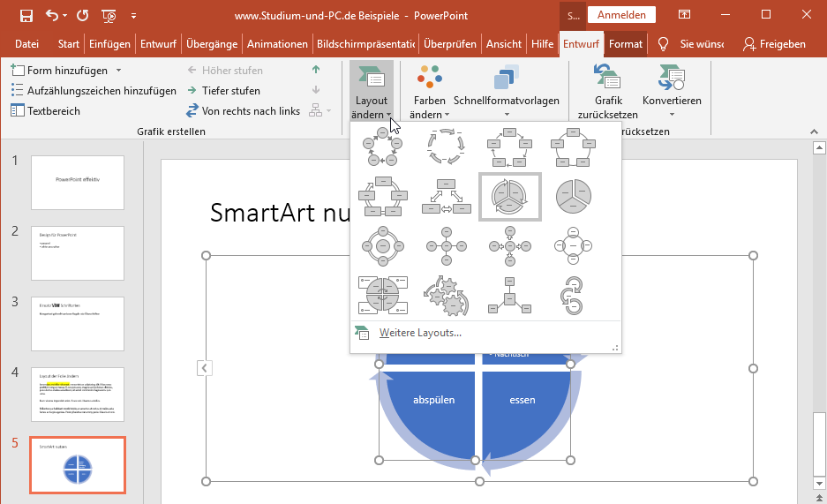This screenshot has width=827, height=504.
Task: Click the 'essen' segment of the graphic
Action: [x=523, y=400]
